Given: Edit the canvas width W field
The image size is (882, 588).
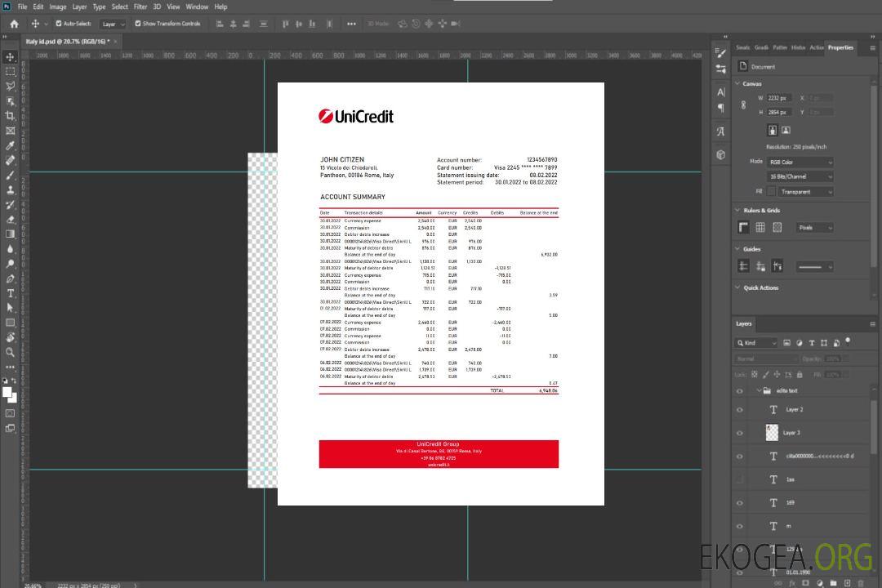Looking at the screenshot, I should coord(780,98).
